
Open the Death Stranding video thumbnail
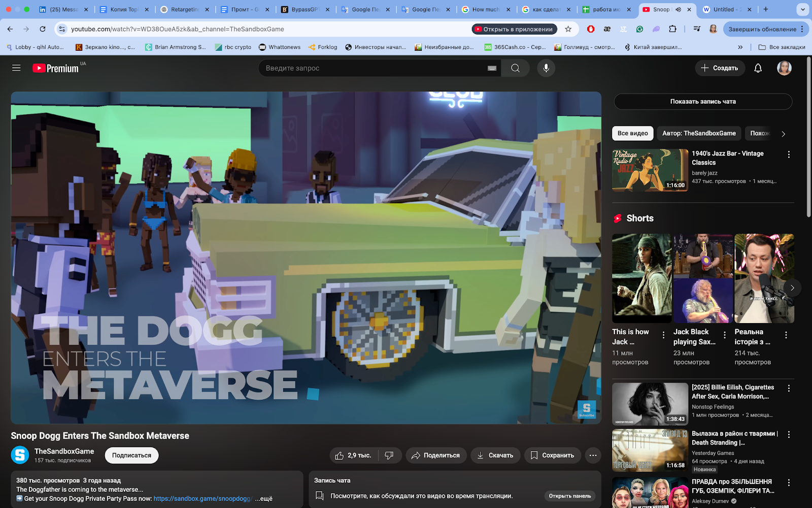coord(650,450)
